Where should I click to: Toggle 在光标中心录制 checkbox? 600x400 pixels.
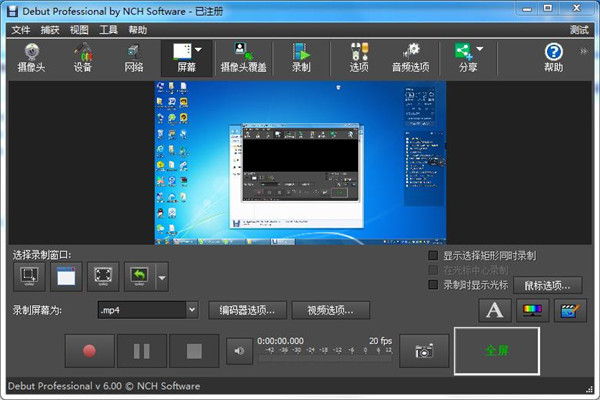(434, 270)
